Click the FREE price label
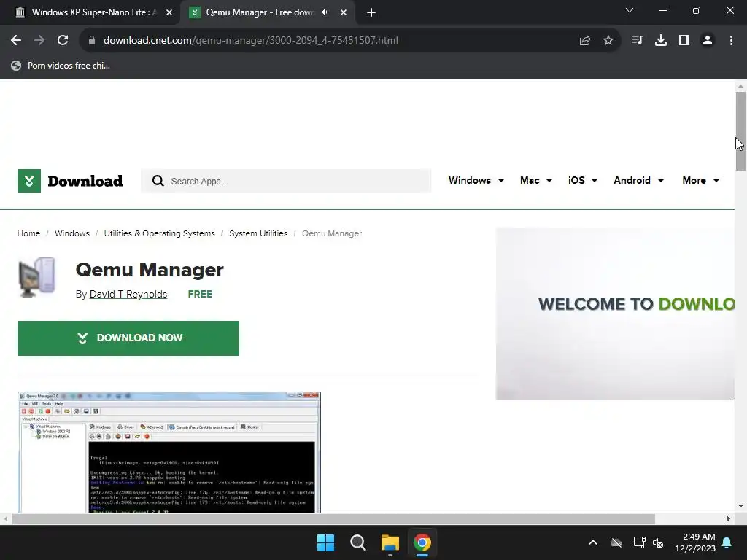The height and width of the screenshot is (560, 747). (x=200, y=295)
